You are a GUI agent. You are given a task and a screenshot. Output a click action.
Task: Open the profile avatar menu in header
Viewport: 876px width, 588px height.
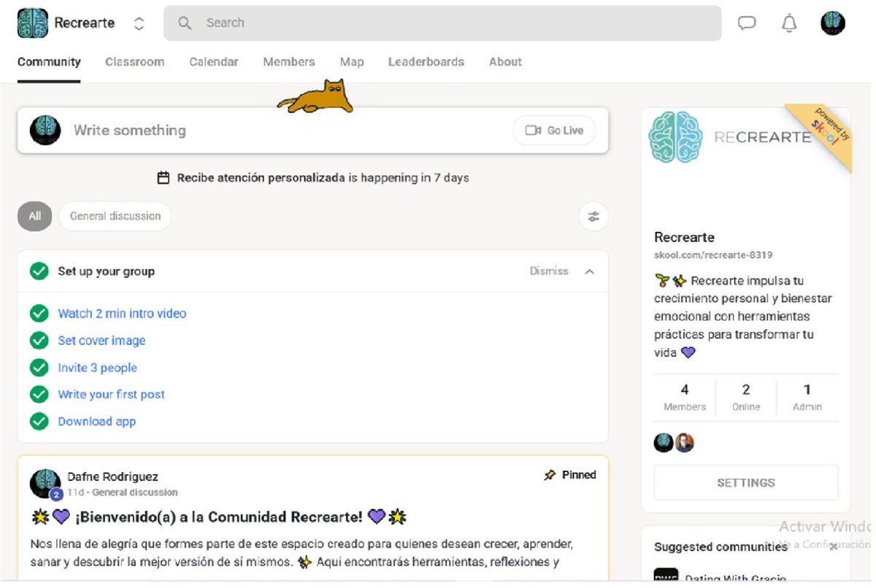pyautogui.click(x=833, y=23)
